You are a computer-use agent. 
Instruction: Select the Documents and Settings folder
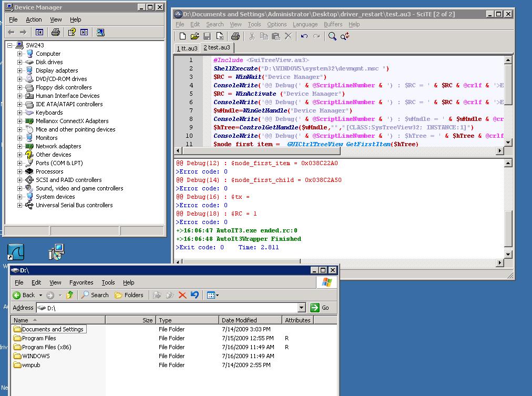tap(53, 329)
